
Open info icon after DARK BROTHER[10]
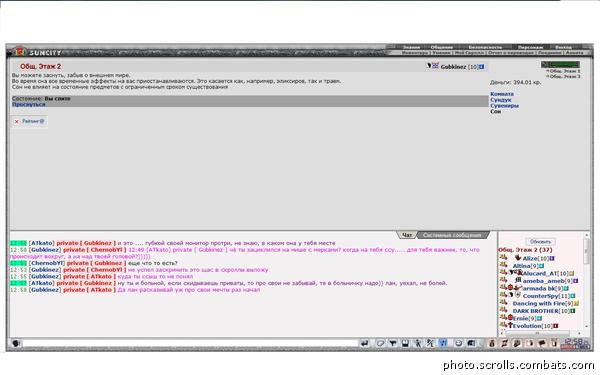pyautogui.click(x=572, y=311)
